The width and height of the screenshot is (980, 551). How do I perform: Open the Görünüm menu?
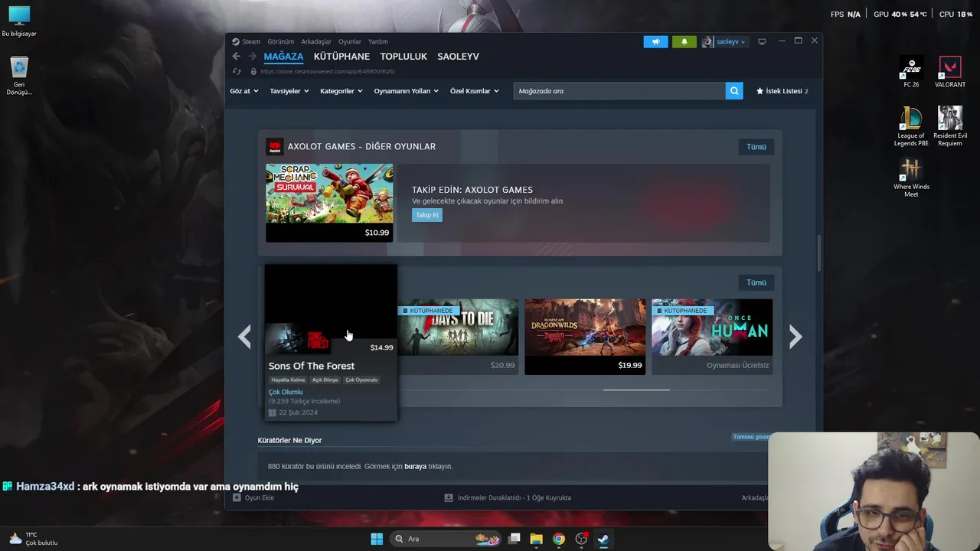tap(281, 42)
